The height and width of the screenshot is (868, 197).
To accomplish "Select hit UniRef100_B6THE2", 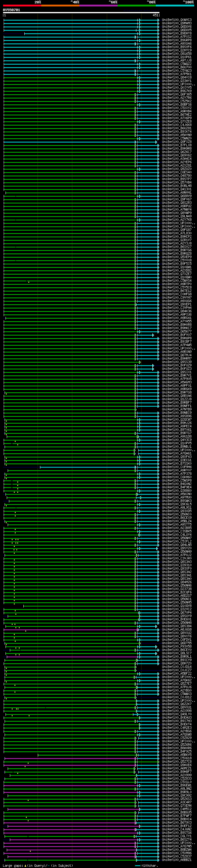I will (177, 115).
